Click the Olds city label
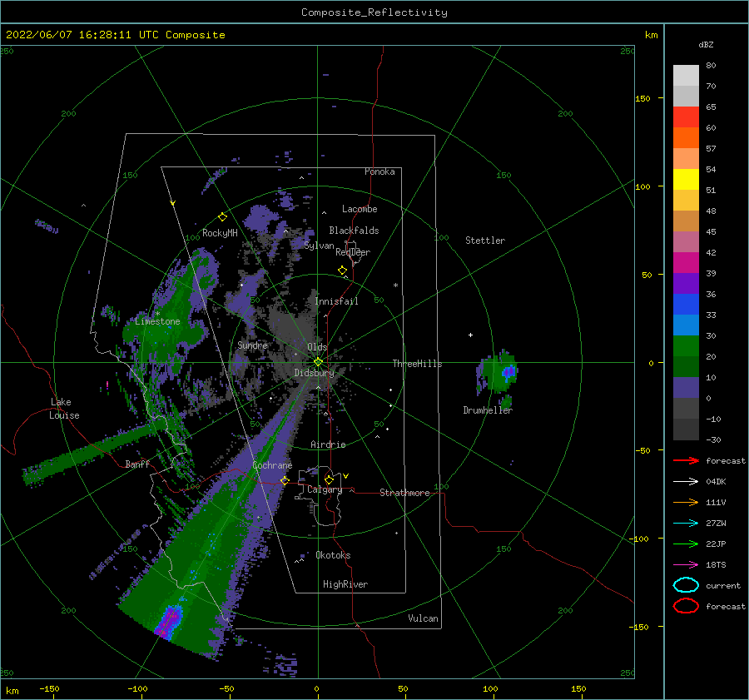Image resolution: width=749 pixels, height=700 pixels. click(x=317, y=347)
